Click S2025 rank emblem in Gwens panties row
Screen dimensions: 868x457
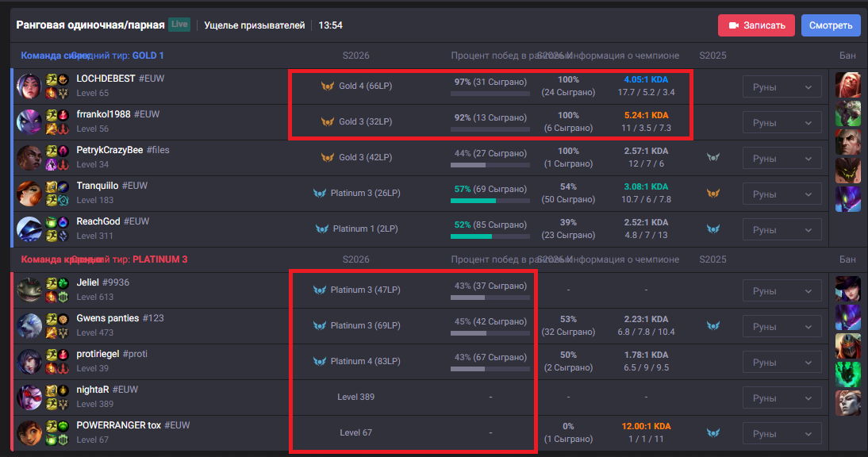click(713, 326)
